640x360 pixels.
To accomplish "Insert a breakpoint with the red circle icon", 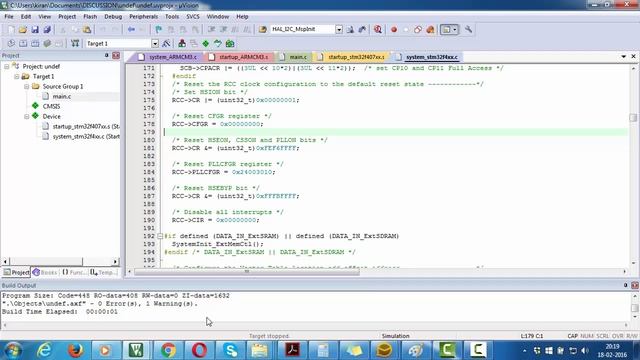I will coord(394,29).
